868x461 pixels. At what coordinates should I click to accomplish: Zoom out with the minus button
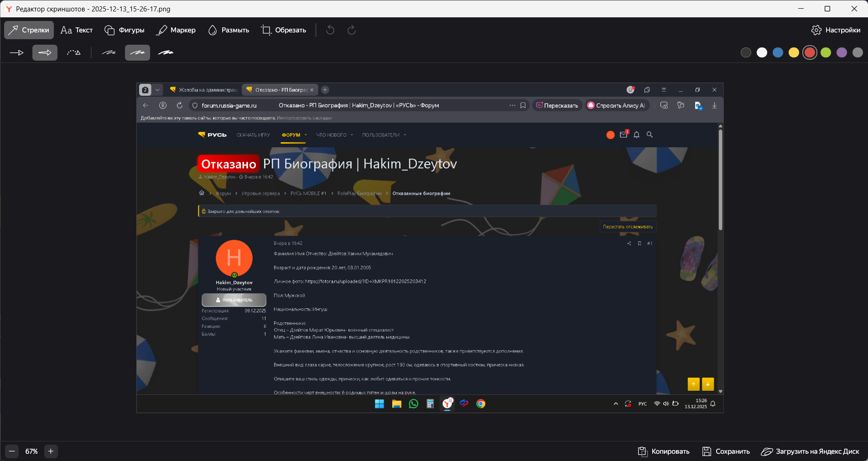point(12,451)
